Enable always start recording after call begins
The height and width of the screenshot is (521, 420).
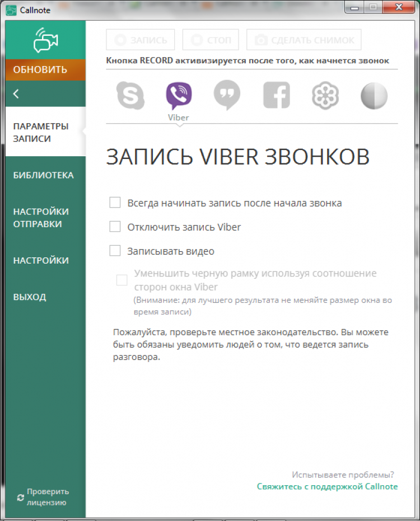tap(115, 203)
